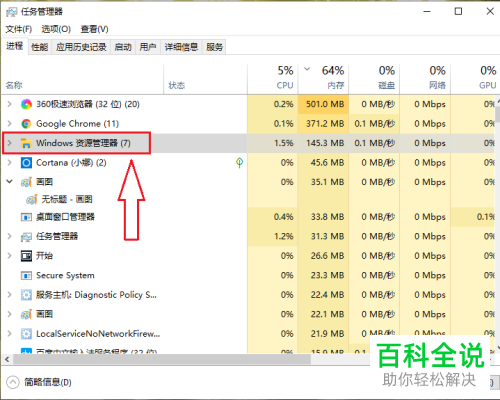Expand the 服务主机 Diagnostic Policy group
Viewport: 500px width, 400px height.
9,295
